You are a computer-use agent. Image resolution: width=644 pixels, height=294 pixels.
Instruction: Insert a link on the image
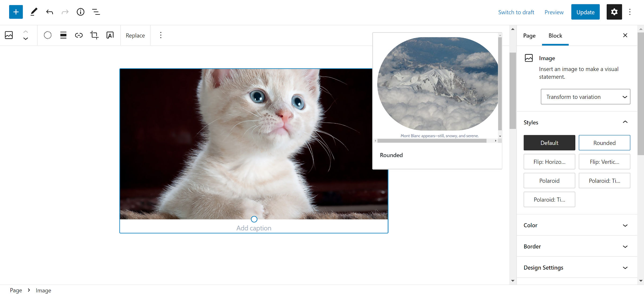coord(79,35)
